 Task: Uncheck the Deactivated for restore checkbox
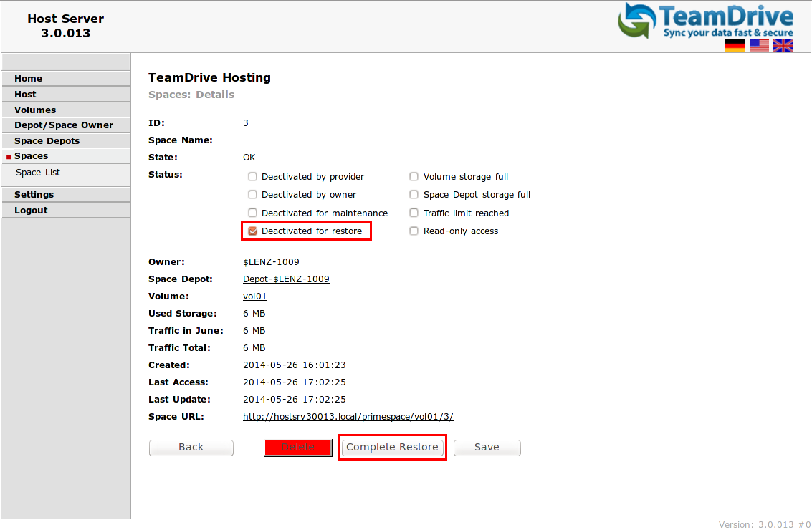252,231
